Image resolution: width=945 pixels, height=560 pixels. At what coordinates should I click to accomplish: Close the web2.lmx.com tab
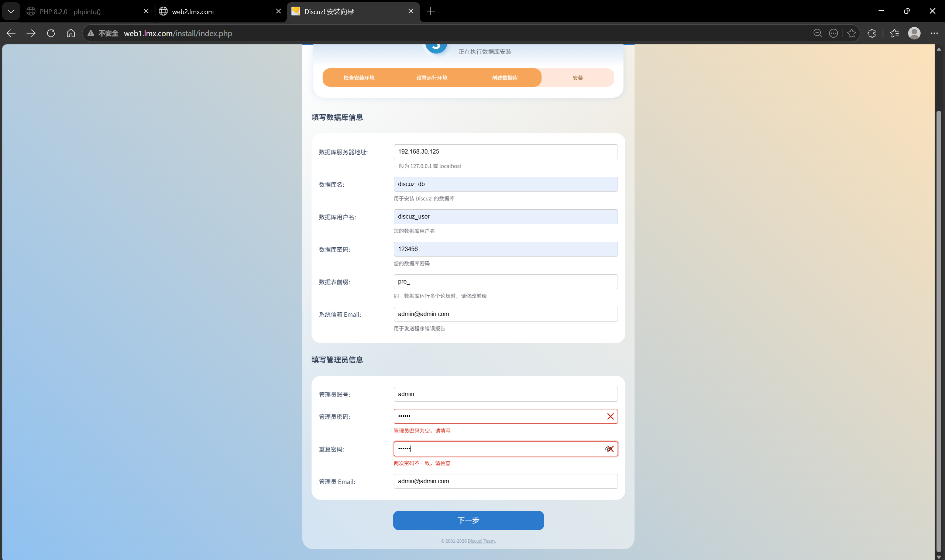278,11
